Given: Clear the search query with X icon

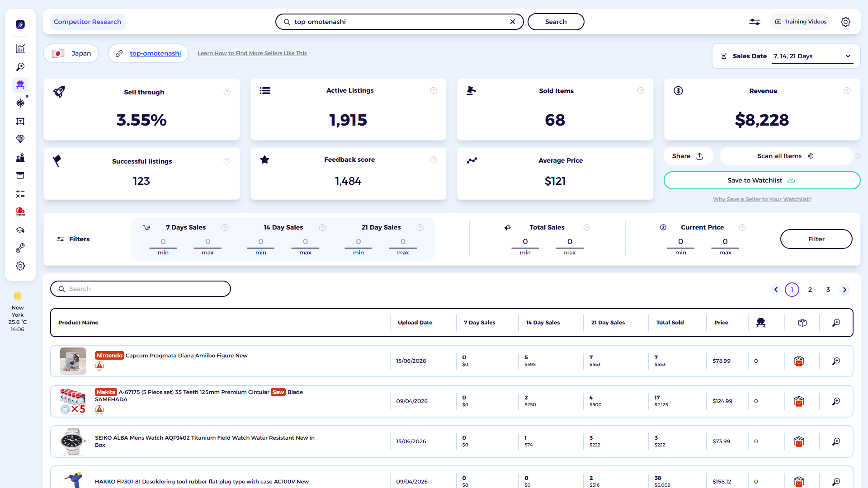Looking at the screenshot, I should pos(513,22).
